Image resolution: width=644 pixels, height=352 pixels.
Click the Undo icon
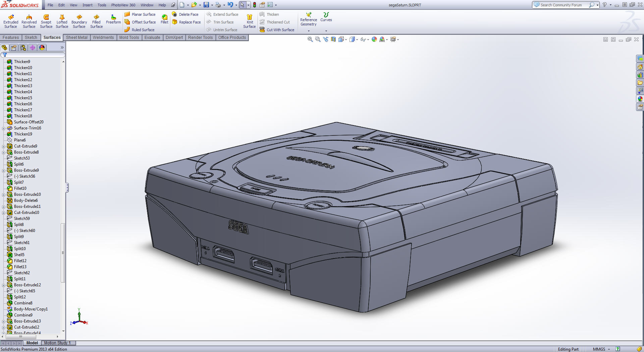230,5
